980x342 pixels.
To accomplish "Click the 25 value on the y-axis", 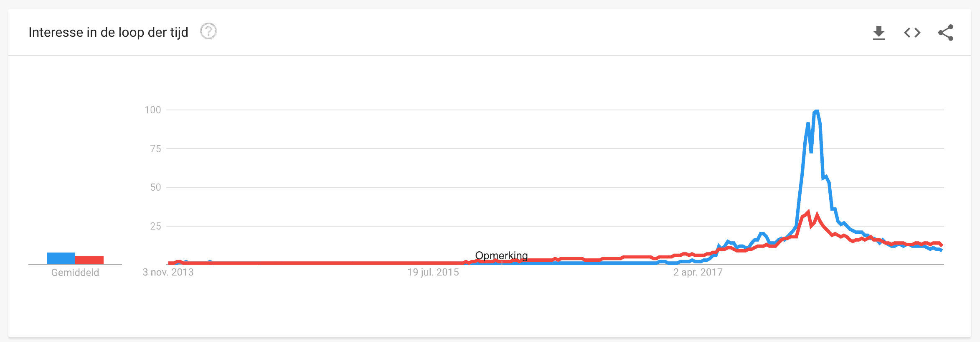I will point(155,226).
